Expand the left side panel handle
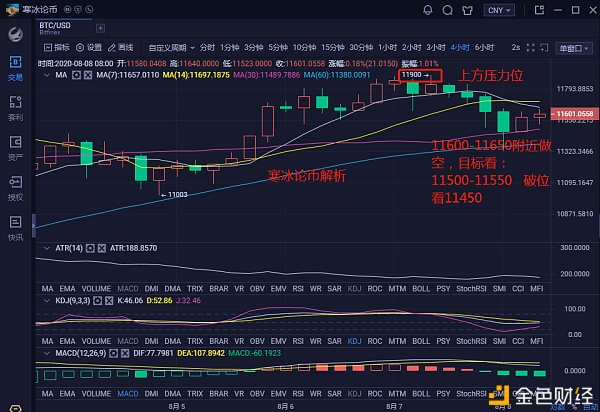Viewport: 600px width, 412px height. pyautogui.click(x=34, y=226)
